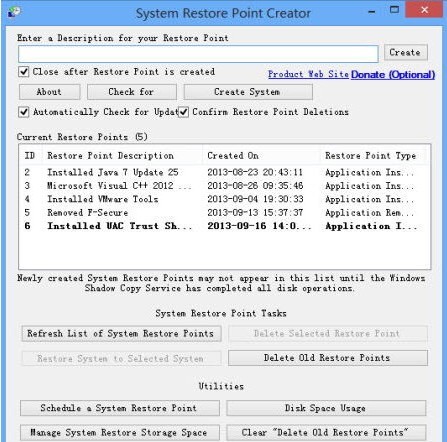
Task: Click the 2013-09-04 19:30:33 date cell
Action: pos(255,199)
